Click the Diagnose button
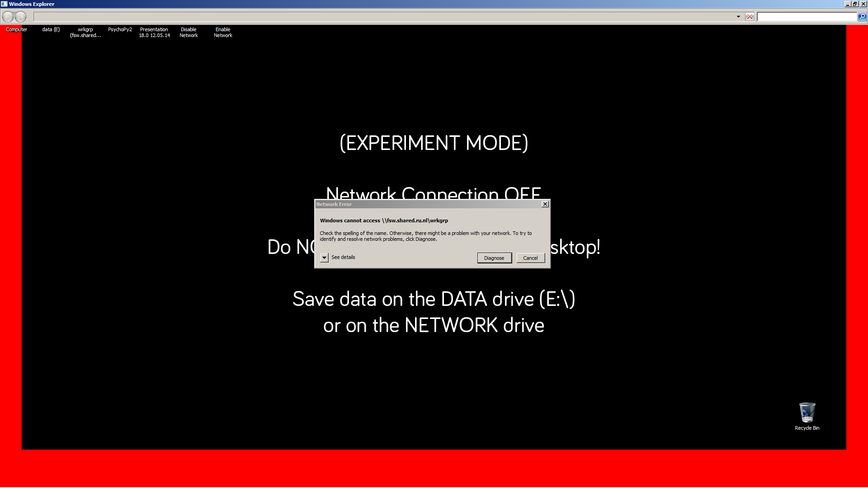868x488 pixels. (494, 258)
